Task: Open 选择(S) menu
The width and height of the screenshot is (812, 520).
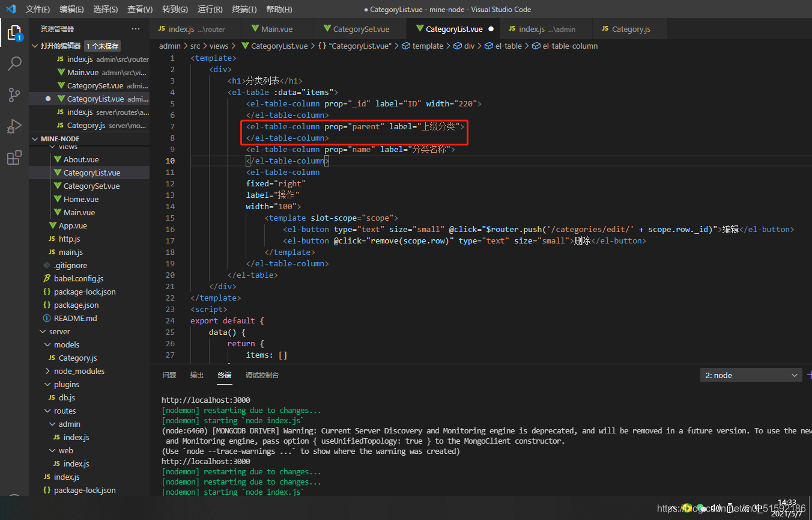Action: point(106,10)
